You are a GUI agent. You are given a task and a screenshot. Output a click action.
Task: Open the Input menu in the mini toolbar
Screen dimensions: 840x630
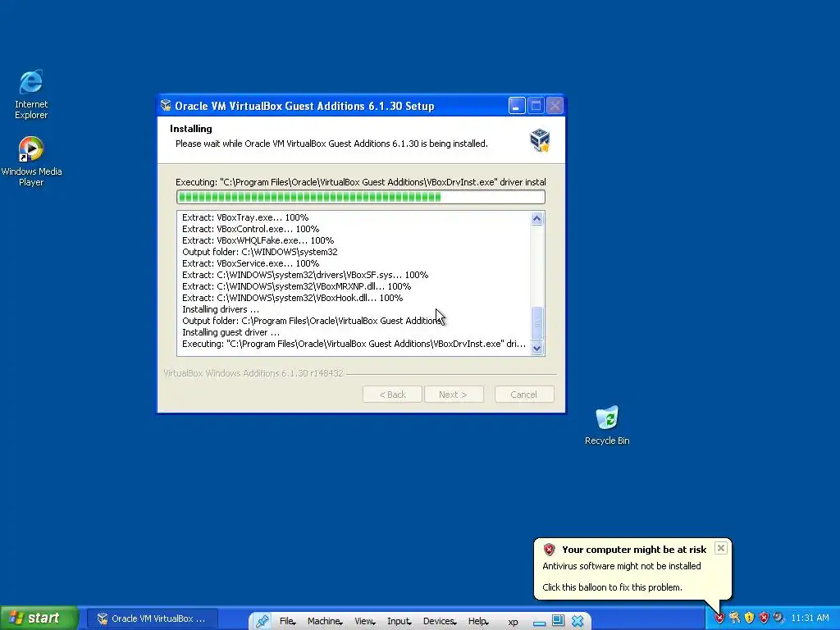pyautogui.click(x=399, y=621)
